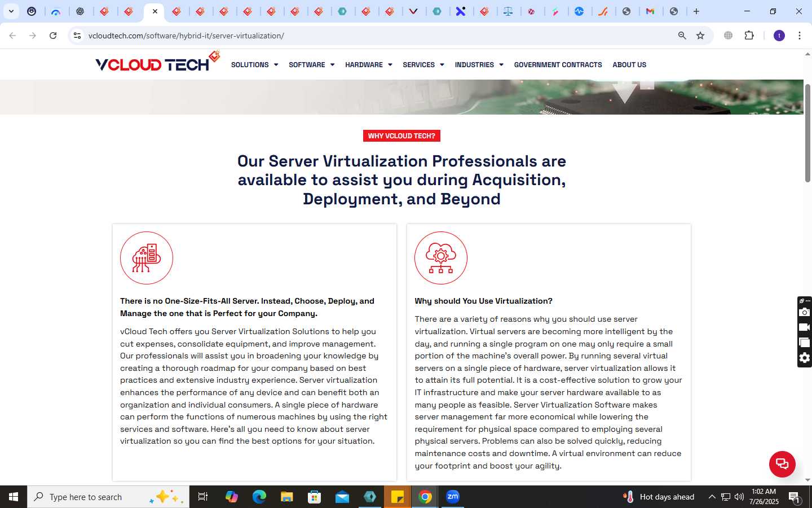The image size is (812, 508).
Task: Open Microsoft Store from the taskbar
Action: tap(314, 497)
